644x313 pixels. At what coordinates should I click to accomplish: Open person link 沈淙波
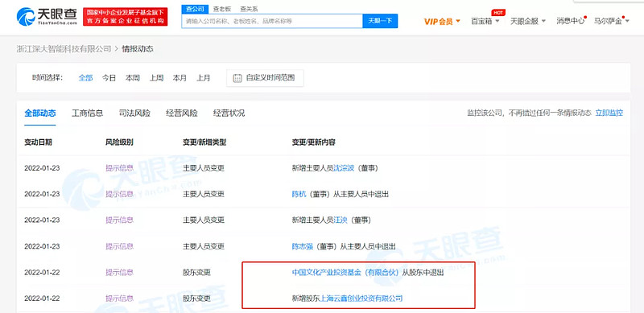coord(344,168)
